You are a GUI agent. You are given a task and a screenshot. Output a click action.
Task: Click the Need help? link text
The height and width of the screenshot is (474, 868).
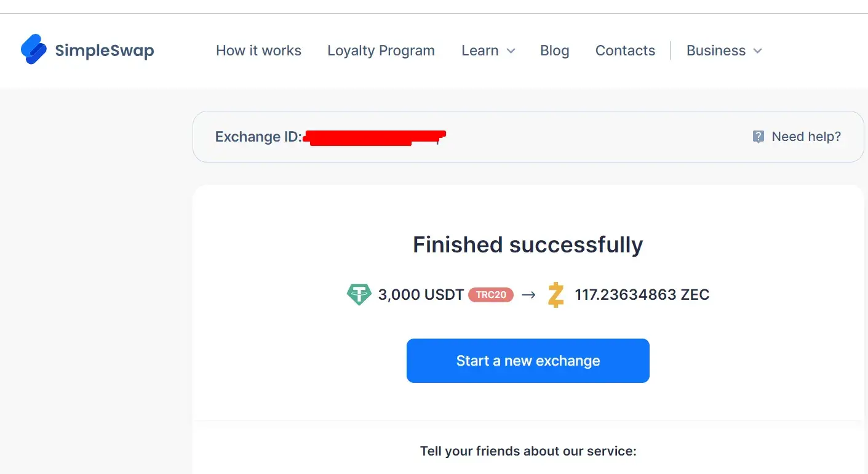pos(806,137)
